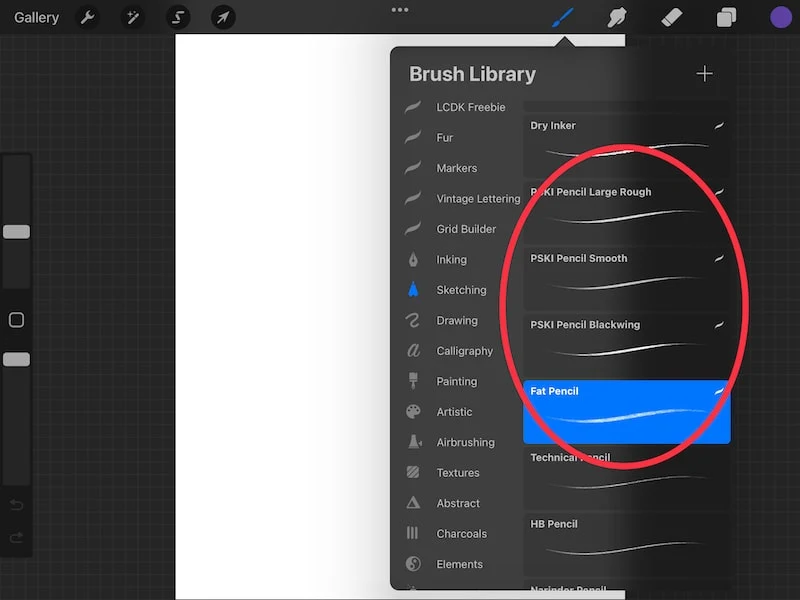This screenshot has height=600, width=800.
Task: Select the Painting category brush icon
Action: click(413, 381)
